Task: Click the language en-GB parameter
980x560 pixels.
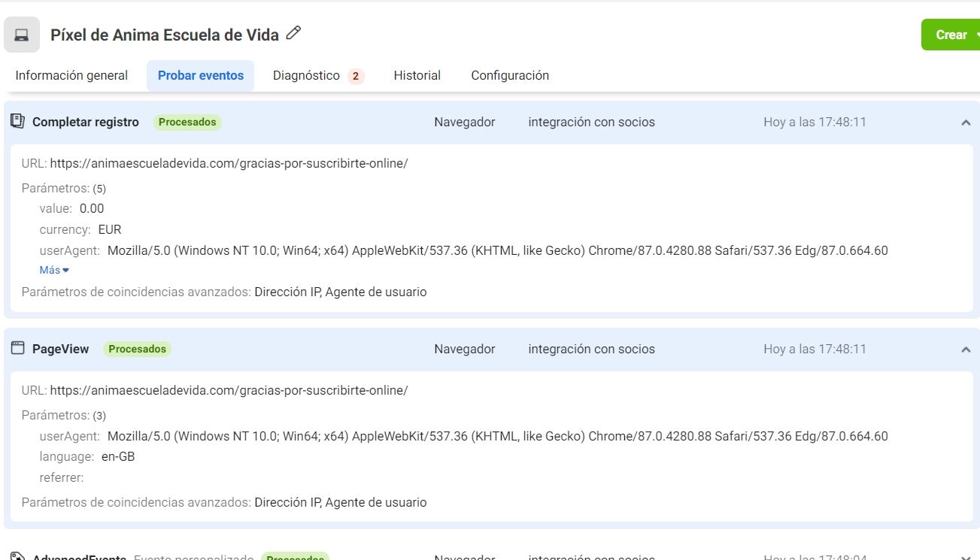Action: 87,456
